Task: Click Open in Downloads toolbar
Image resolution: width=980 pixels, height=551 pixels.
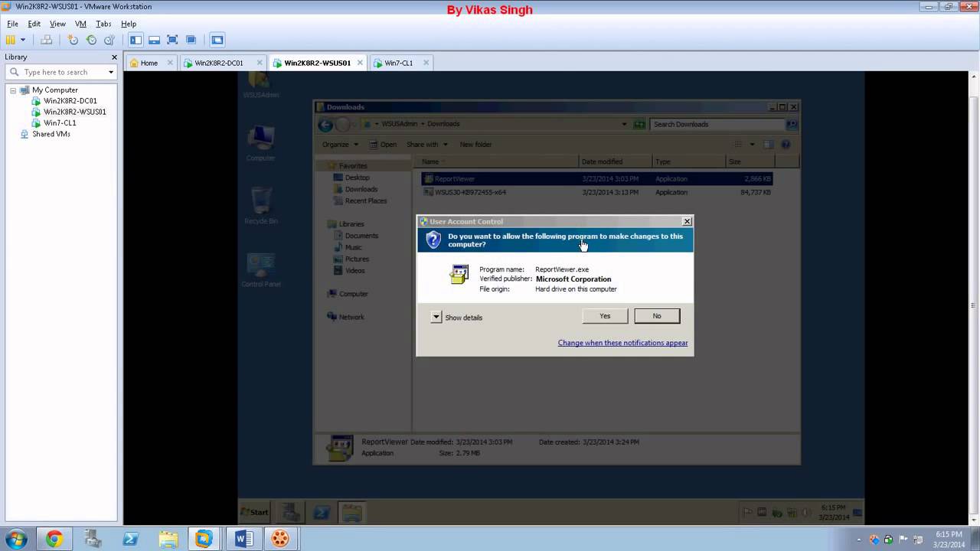Action: click(383, 145)
